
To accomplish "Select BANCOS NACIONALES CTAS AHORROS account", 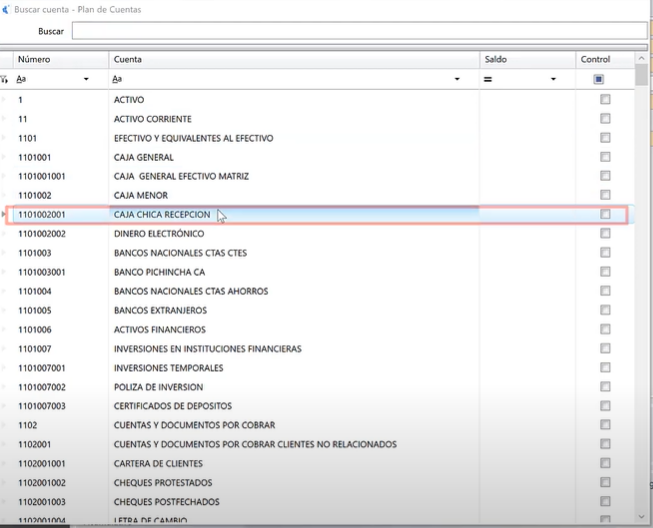I will (x=191, y=291).
